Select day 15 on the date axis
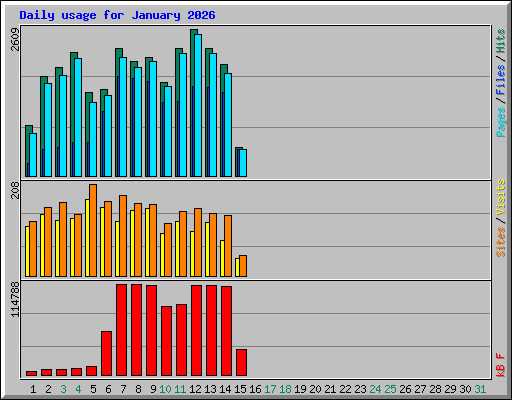Viewport: 512px width, 400px height. pos(240,389)
